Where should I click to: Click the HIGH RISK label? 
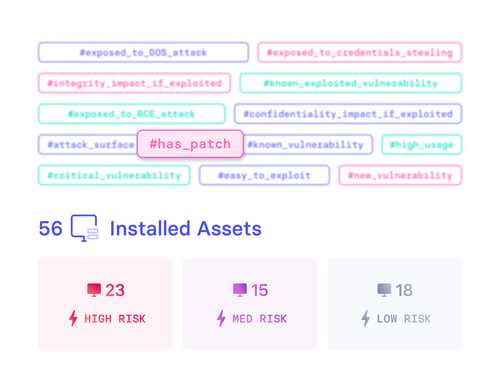pyautogui.click(x=115, y=319)
